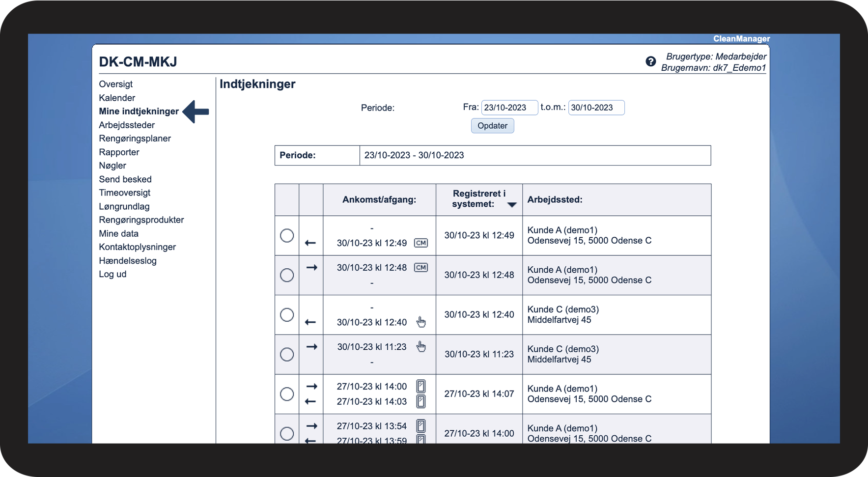View Mine data page
The image size is (868, 477).
point(119,233)
